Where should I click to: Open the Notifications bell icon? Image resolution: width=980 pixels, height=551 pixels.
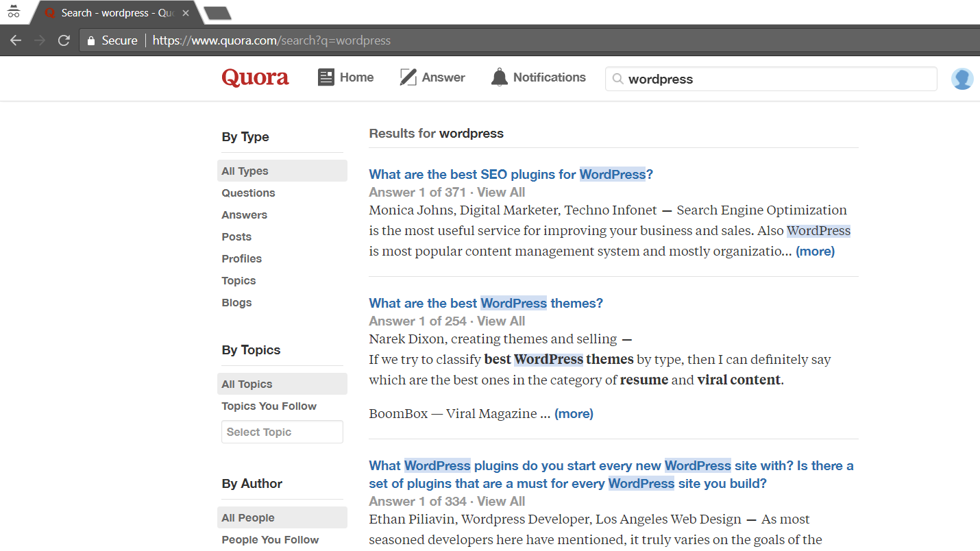click(x=500, y=77)
